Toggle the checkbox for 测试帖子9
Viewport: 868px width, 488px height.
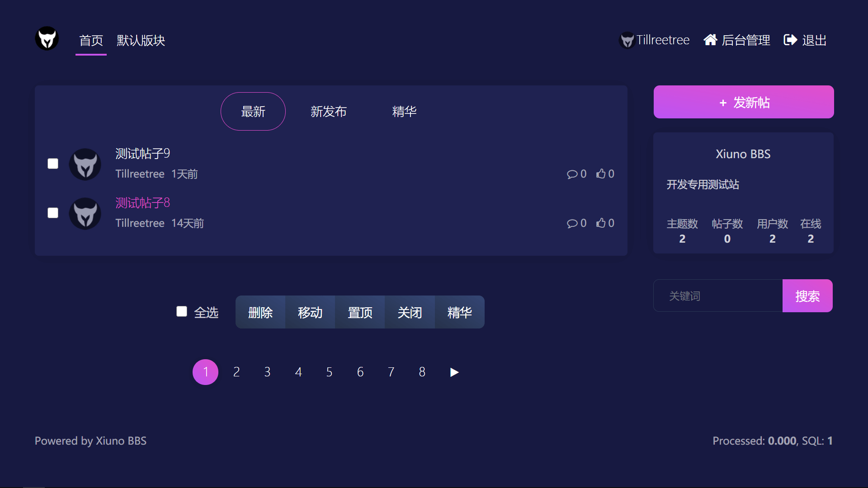tap(52, 163)
